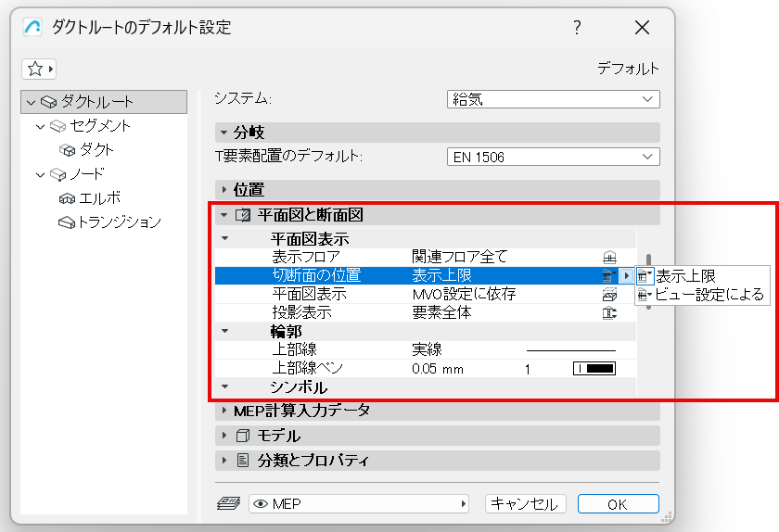Open the T要素配置のデフォルト dropdown
The height and width of the screenshot is (532, 779).
(553, 157)
